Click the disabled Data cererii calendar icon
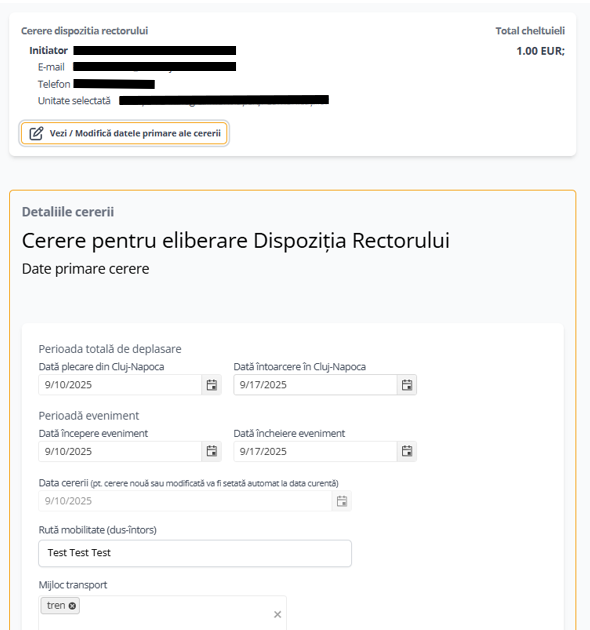This screenshot has height=630, width=590. [x=342, y=501]
